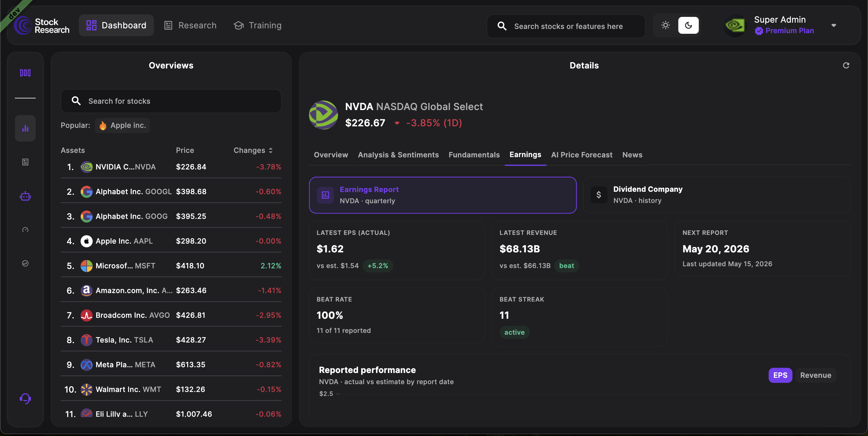This screenshot has height=436, width=868.
Task: Click the global search magnifier icon
Action: click(x=502, y=26)
